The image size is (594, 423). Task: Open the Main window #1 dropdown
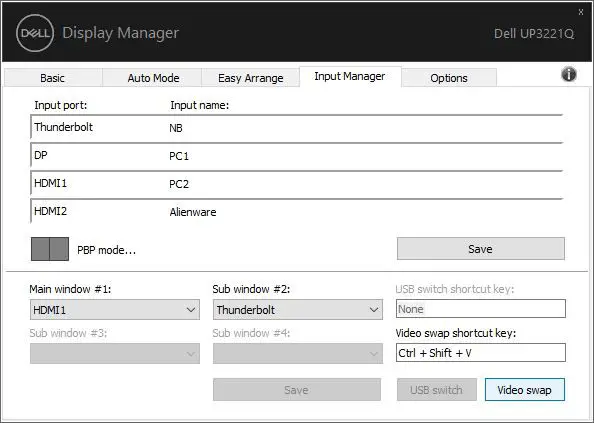tap(115, 310)
